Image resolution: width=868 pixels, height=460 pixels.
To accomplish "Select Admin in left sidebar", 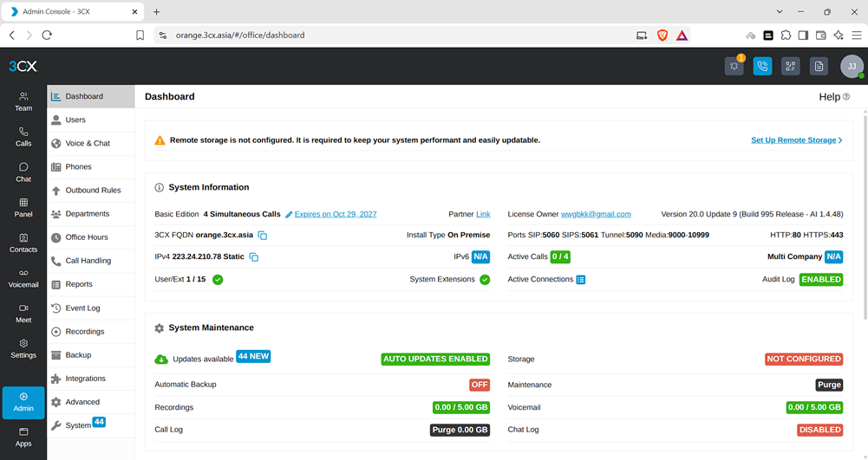I will pos(23,403).
